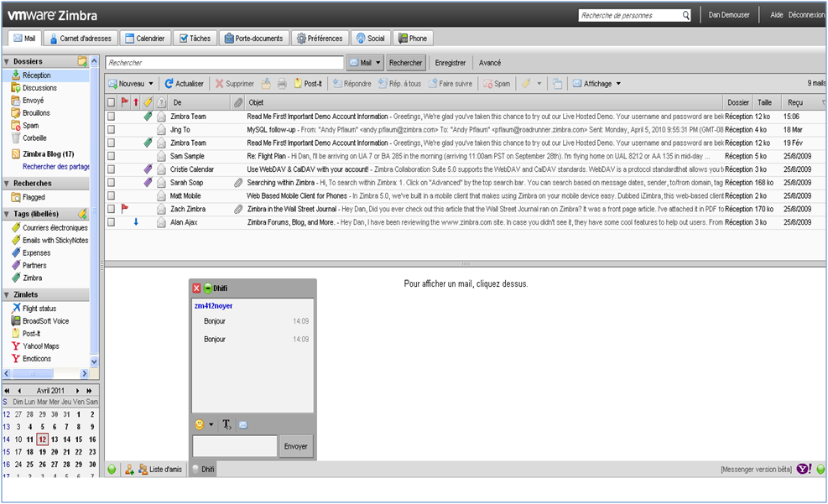This screenshot has width=828, height=504.
Task: Click the Envoyer button in chat
Action: pos(295,446)
